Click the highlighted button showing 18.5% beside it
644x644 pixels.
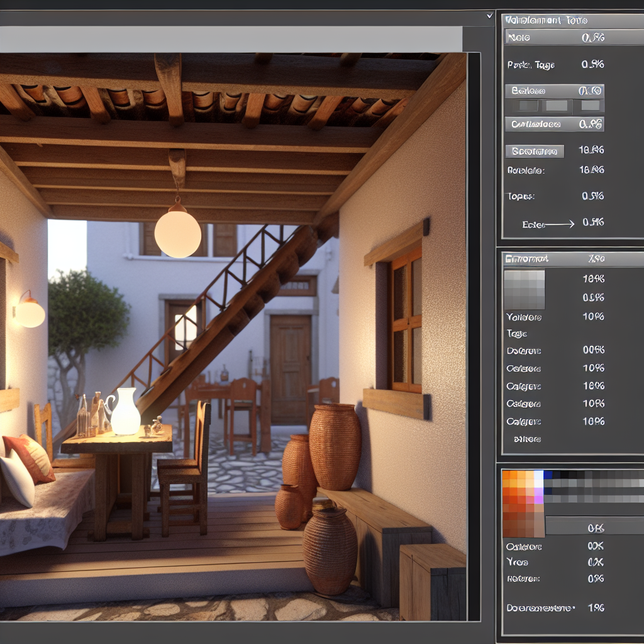pyautogui.click(x=535, y=151)
